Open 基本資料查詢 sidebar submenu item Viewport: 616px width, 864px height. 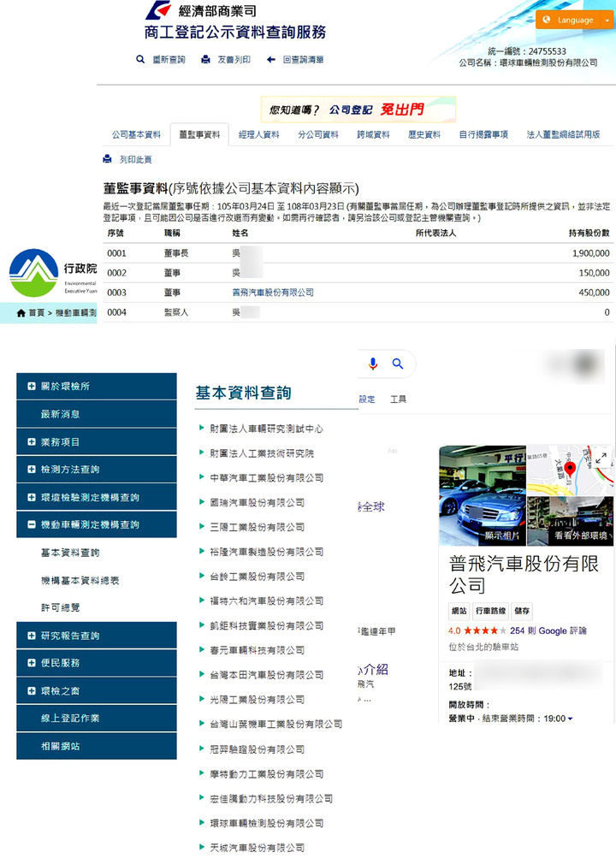(70, 553)
